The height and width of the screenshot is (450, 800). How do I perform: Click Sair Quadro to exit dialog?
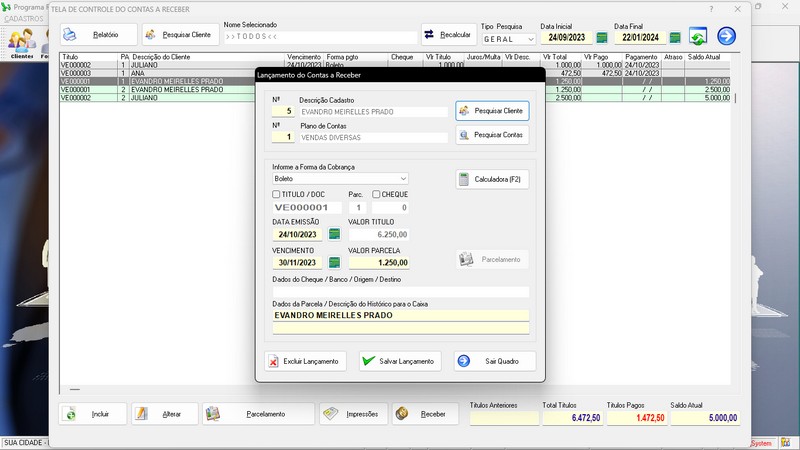point(494,361)
